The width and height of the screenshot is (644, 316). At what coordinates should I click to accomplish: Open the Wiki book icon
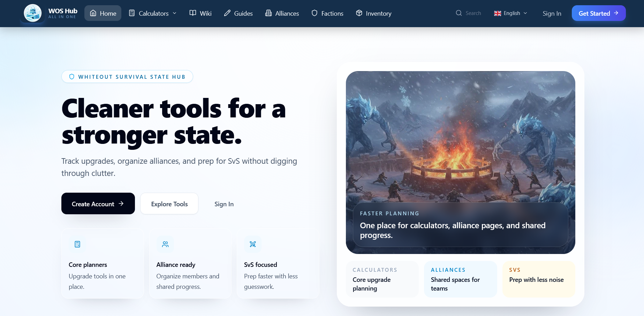pos(193,13)
